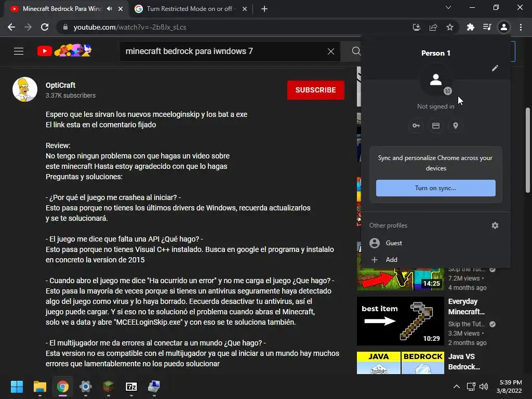
Task: Open Chrome three-dot menu
Action: (521, 27)
